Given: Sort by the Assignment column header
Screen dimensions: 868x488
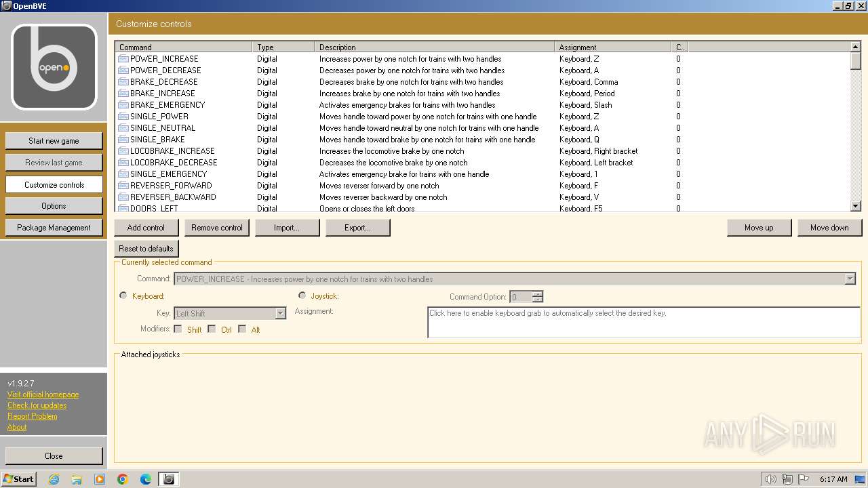Looking at the screenshot, I should tap(613, 47).
